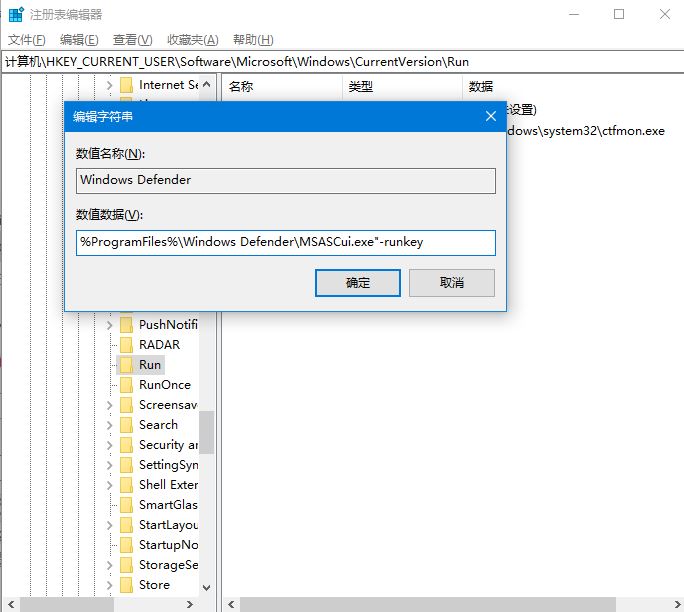Expand the Store tree node
Viewport: 684px width, 612px height.
(x=109, y=585)
